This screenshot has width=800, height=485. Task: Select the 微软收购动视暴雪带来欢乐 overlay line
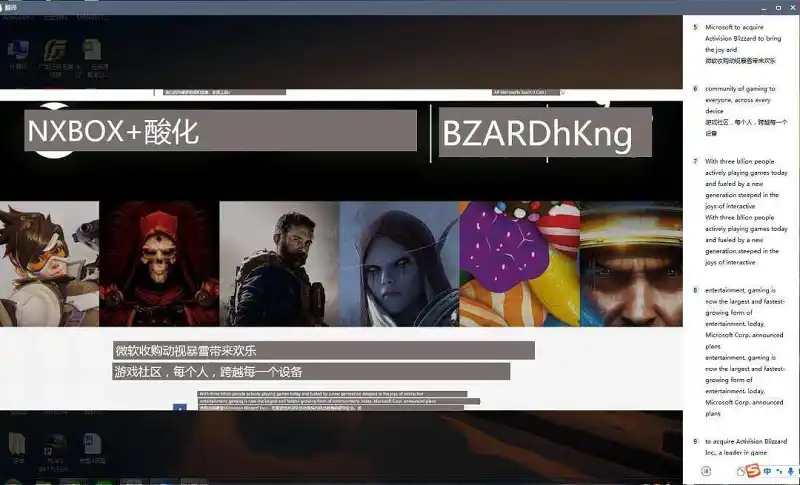pos(323,350)
